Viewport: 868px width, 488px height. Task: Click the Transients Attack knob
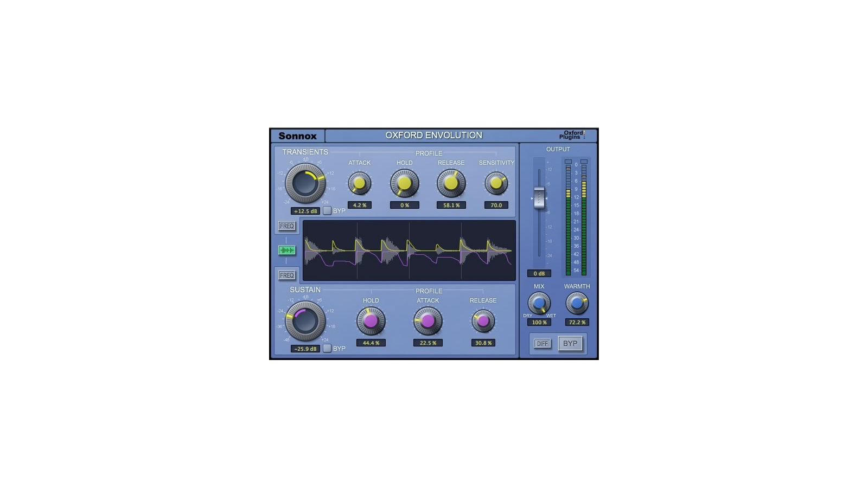pos(360,184)
